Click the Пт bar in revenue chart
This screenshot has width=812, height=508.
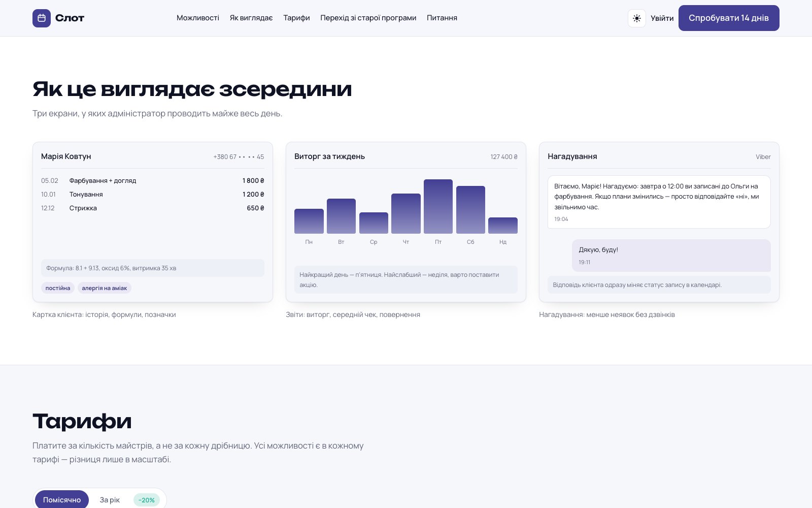pos(438,206)
